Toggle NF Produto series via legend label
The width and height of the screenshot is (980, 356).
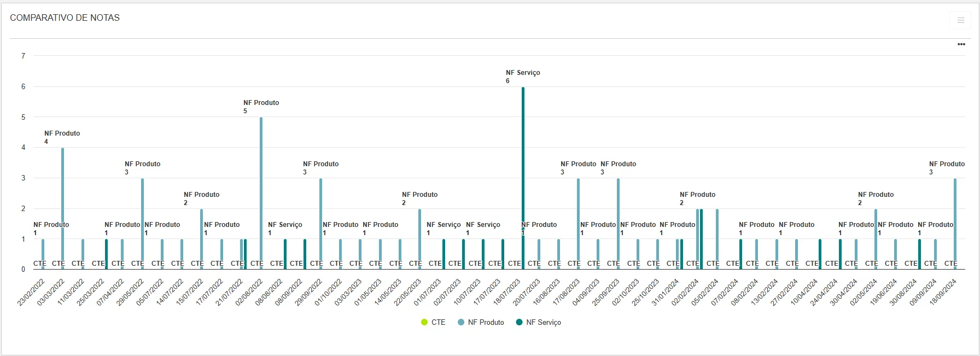pos(486,322)
